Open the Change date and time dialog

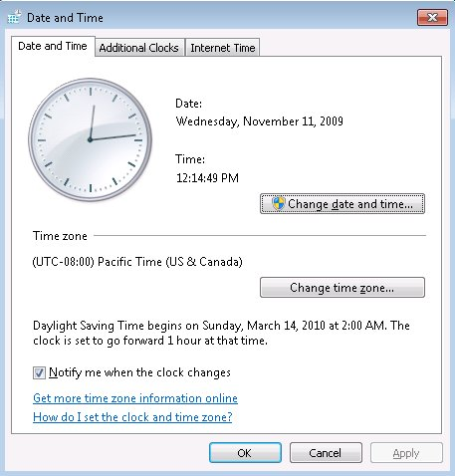pyautogui.click(x=342, y=204)
